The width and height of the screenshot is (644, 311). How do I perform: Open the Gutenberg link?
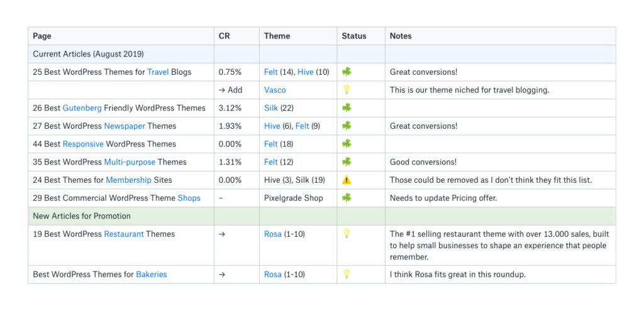(82, 108)
